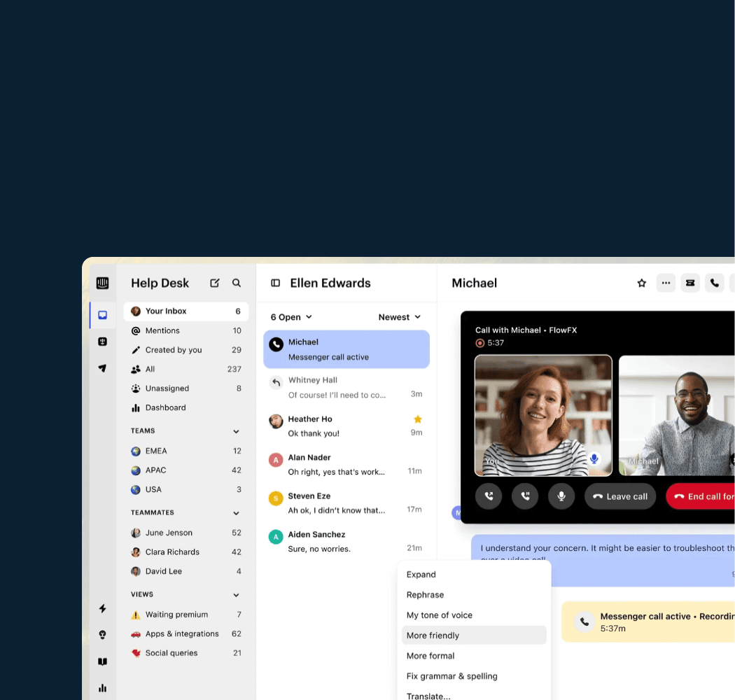Choose My tone of voice option
Image resolution: width=735 pixels, height=700 pixels.
click(x=474, y=615)
